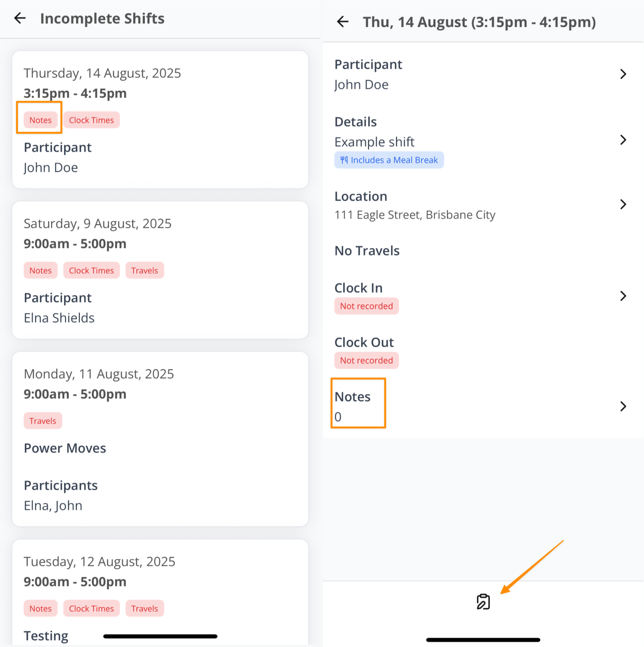644x647 pixels.
Task: Tap Not recorded badge under Clock Out
Action: (366, 361)
